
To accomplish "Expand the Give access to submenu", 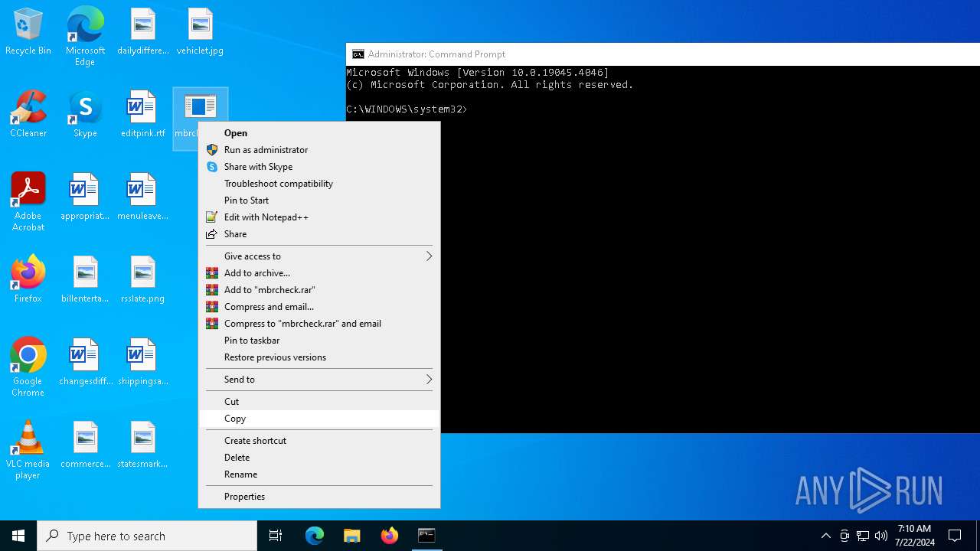I will [318, 256].
